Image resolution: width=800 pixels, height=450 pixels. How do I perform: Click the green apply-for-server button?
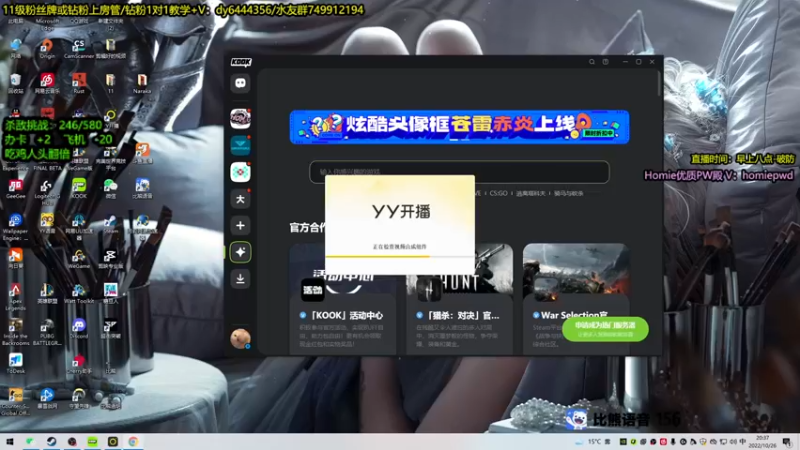pos(605,329)
